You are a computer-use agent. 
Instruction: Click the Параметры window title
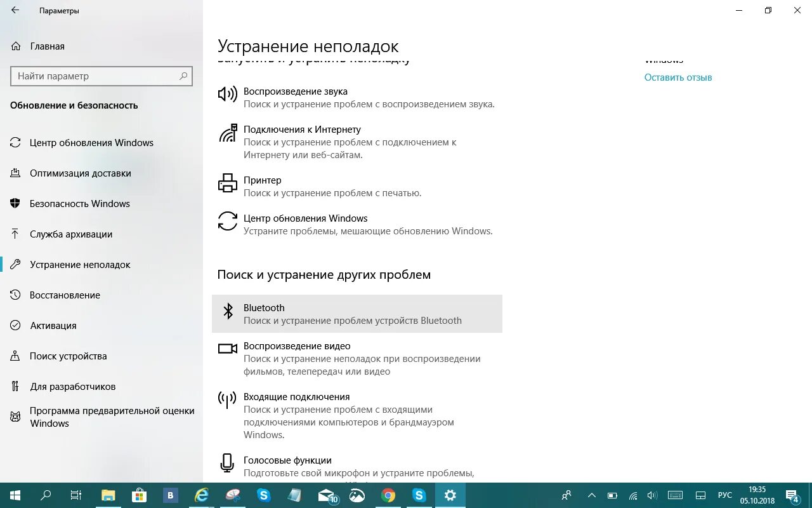tap(59, 11)
